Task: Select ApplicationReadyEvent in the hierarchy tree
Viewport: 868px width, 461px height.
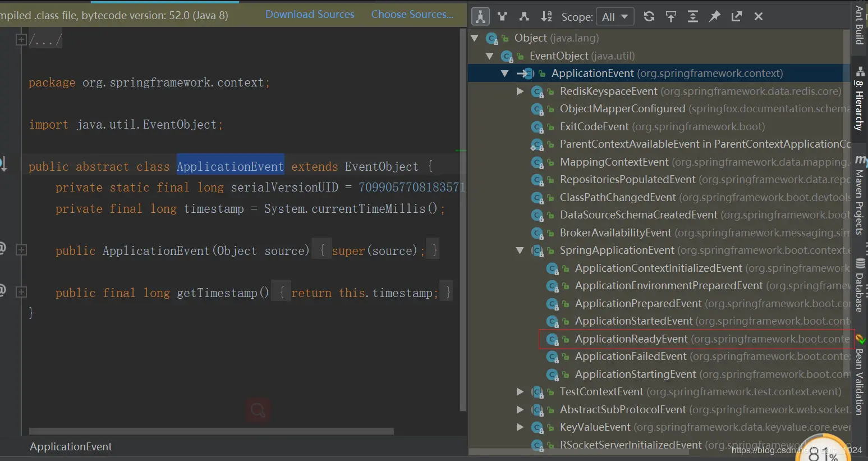Action: coord(631,339)
